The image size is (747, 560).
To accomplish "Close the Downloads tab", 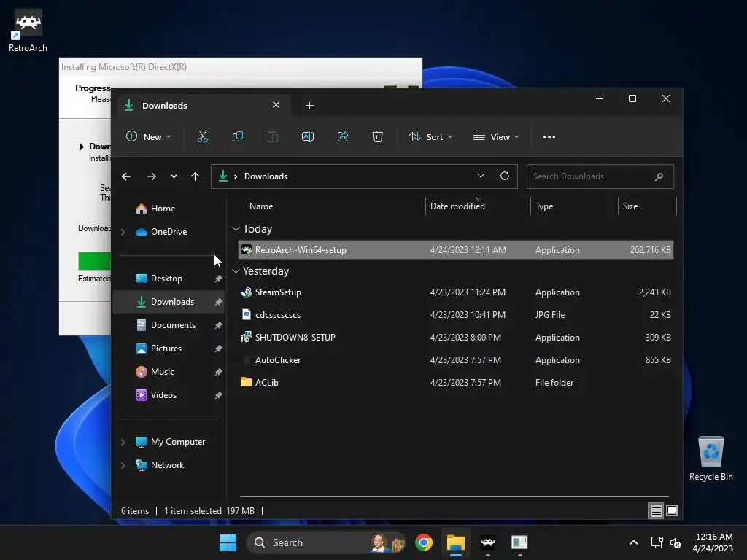I will [276, 105].
